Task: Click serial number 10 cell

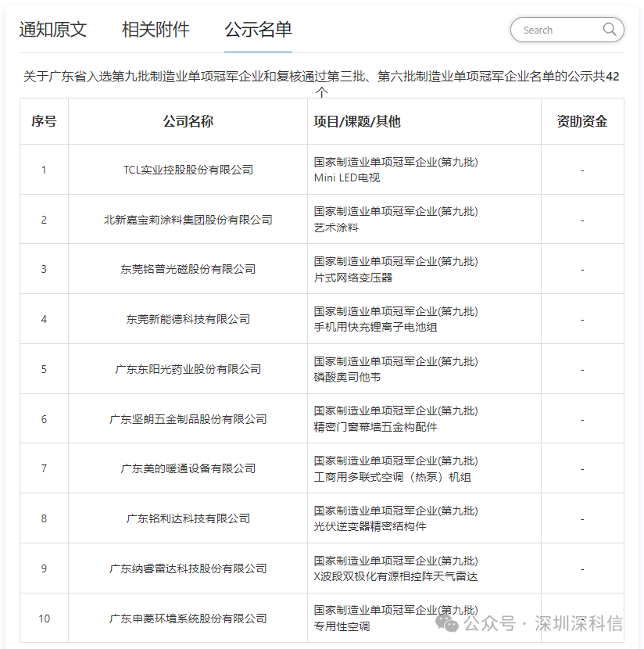Action: 44,619
